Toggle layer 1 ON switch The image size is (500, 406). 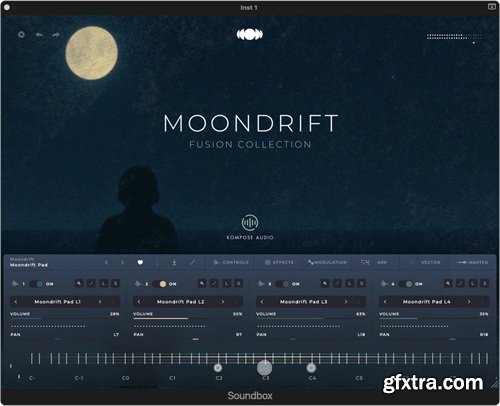(x=36, y=284)
